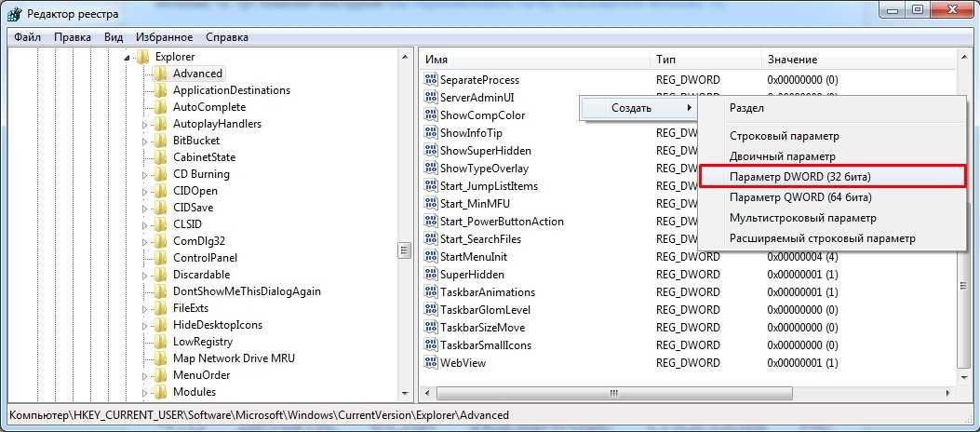980x432 pixels.
Task: Click the TaskbarSmallIcons value icon
Action: pyautogui.click(x=431, y=345)
